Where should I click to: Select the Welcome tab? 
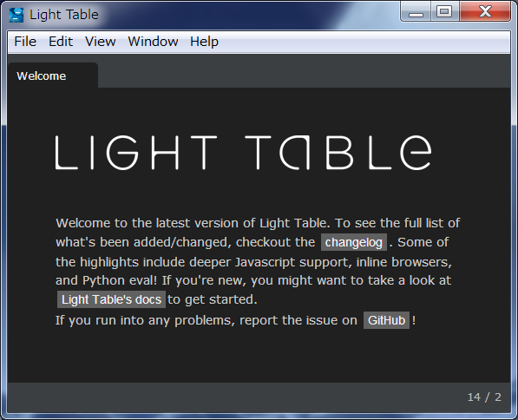53,75
